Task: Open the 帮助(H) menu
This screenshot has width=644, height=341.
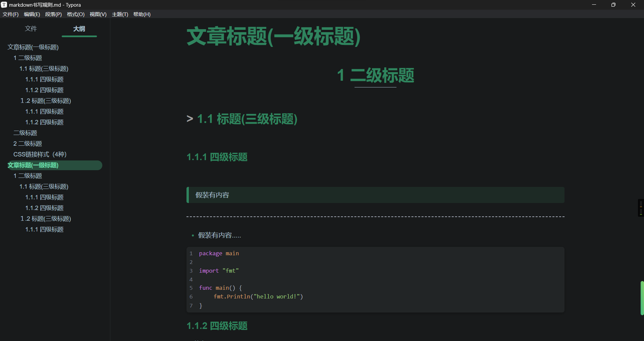Action: [x=142, y=14]
